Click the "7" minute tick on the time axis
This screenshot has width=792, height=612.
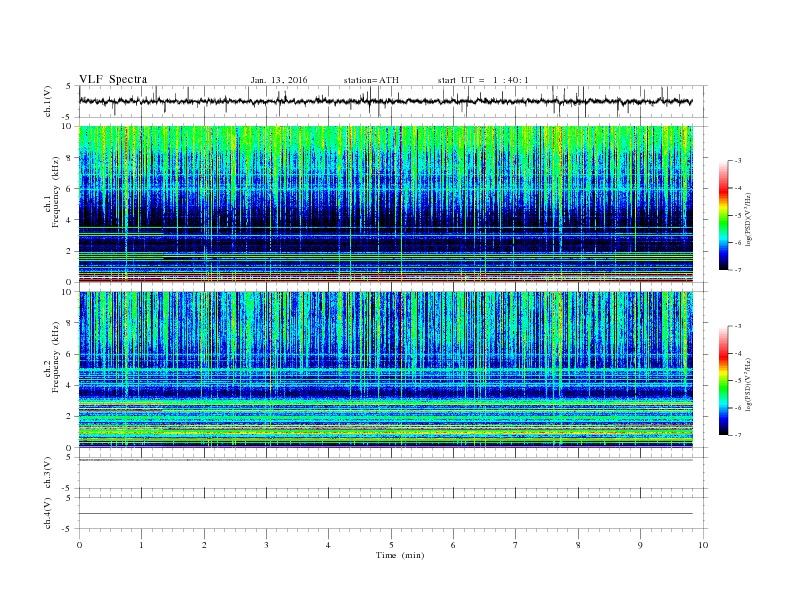click(x=516, y=545)
